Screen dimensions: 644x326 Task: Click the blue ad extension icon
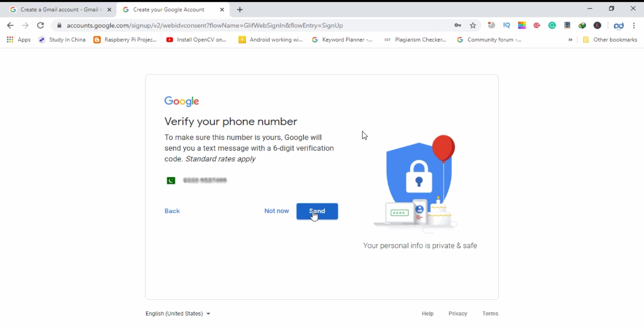click(619, 25)
